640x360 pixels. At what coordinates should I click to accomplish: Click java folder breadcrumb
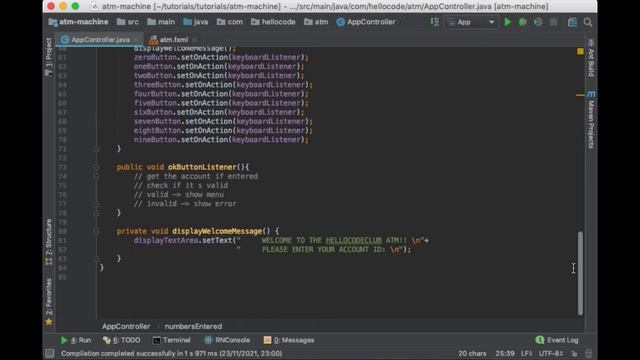coord(196,22)
